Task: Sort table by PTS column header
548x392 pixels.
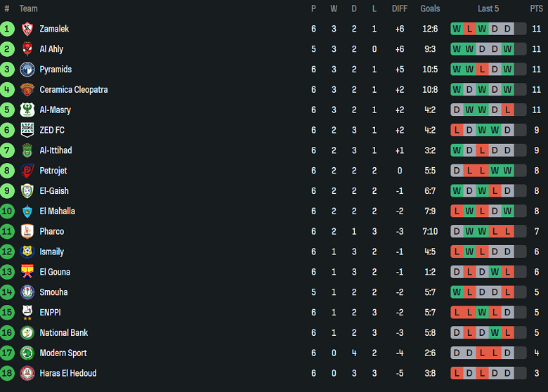Action: coord(536,8)
